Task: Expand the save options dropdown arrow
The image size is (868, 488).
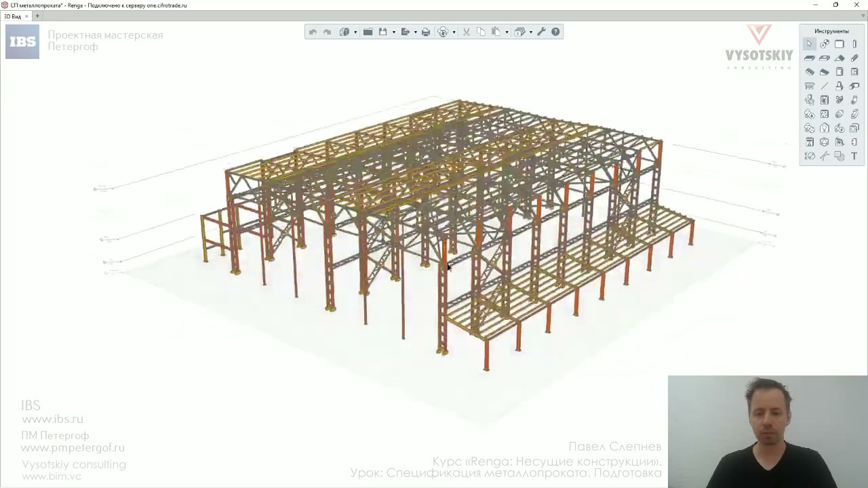Action: pyautogui.click(x=394, y=32)
